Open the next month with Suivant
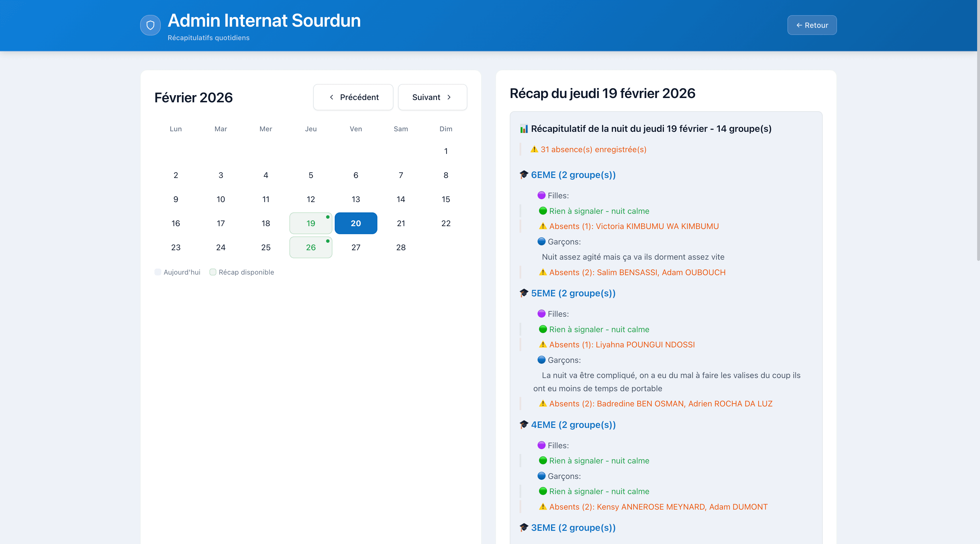The width and height of the screenshot is (980, 544). pos(432,97)
